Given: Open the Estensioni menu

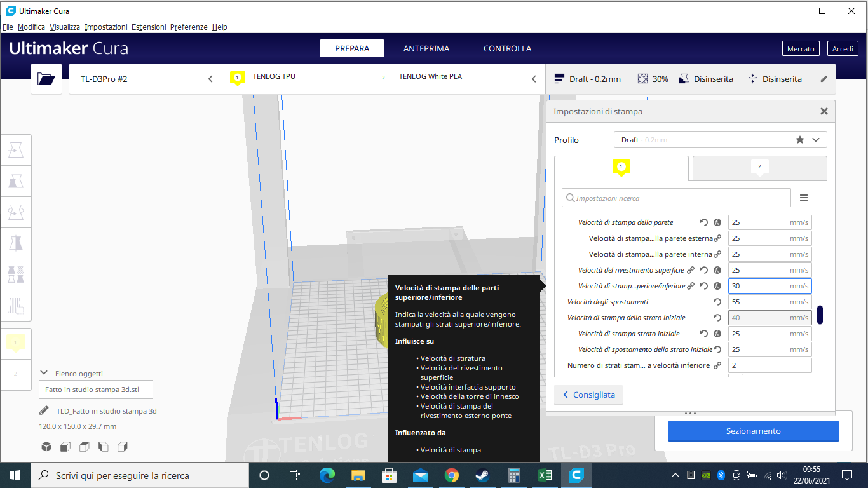Looking at the screenshot, I should [x=149, y=27].
